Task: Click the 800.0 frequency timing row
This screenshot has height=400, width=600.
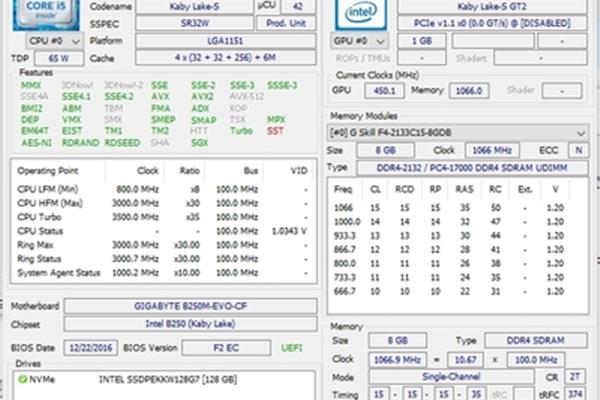Action: coord(449,263)
